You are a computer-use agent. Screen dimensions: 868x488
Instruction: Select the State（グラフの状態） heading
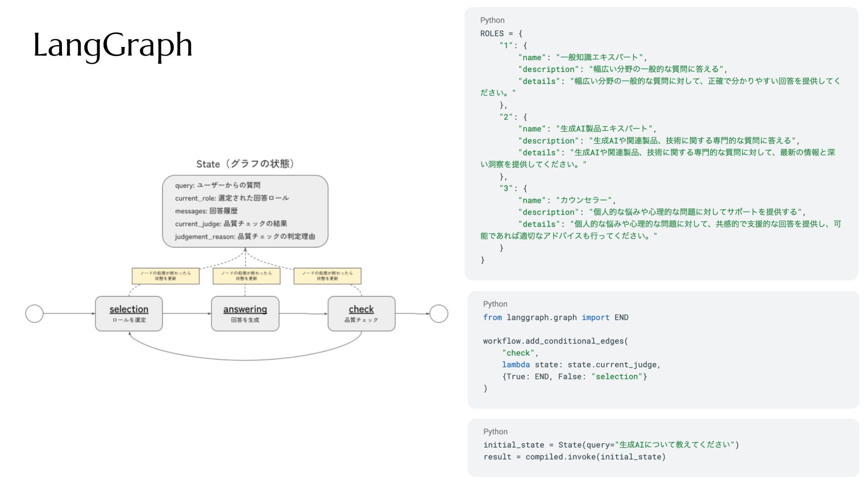coord(245,164)
